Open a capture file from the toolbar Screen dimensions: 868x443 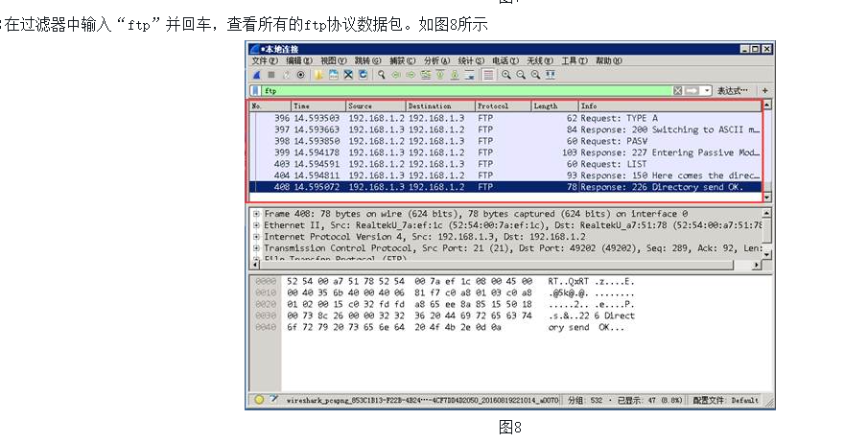[318, 75]
